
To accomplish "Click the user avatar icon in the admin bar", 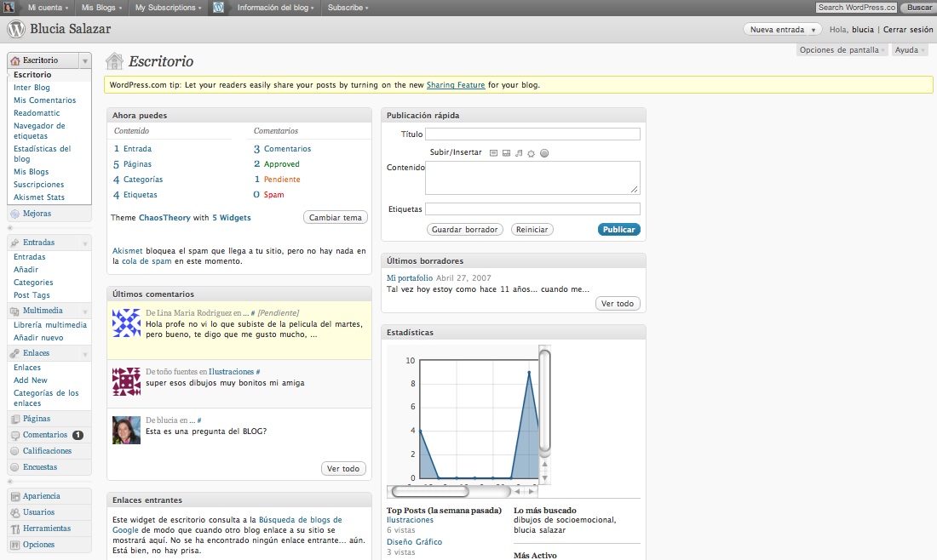I will (9, 7).
